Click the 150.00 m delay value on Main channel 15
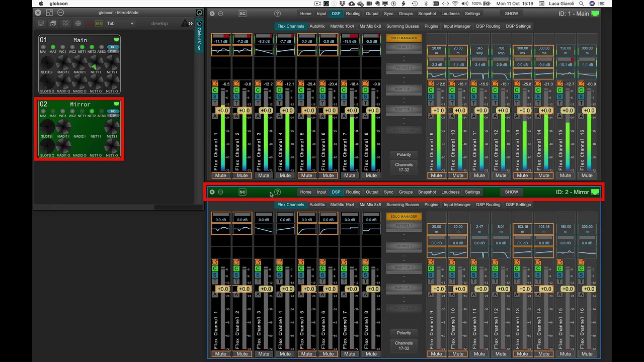Screen dimensions: 644x362 pos(566,50)
